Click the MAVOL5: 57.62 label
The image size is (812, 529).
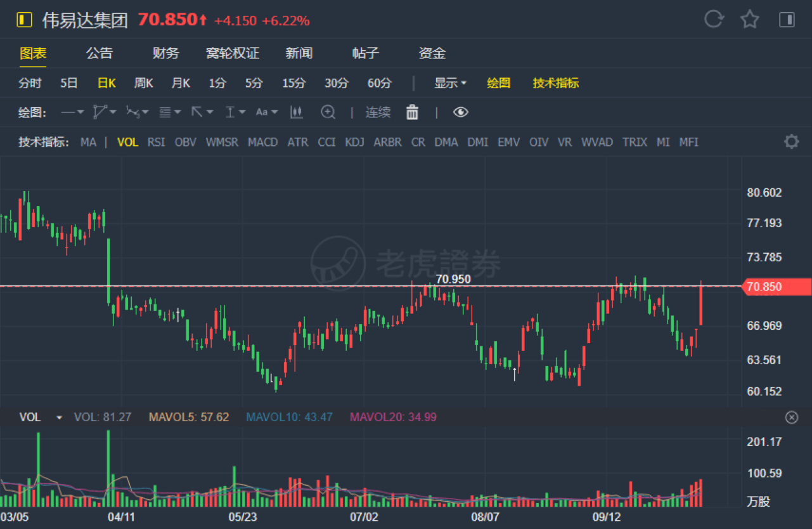189,417
